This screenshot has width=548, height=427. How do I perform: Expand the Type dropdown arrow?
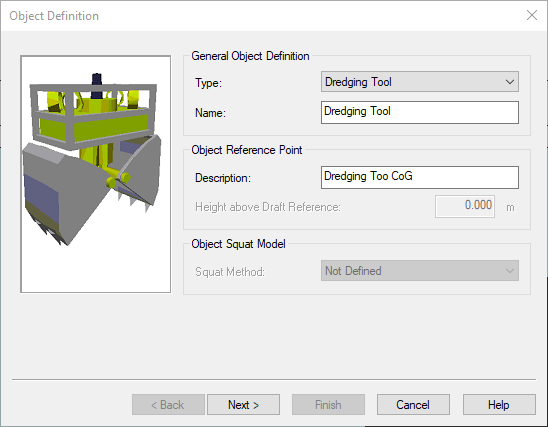tap(510, 82)
